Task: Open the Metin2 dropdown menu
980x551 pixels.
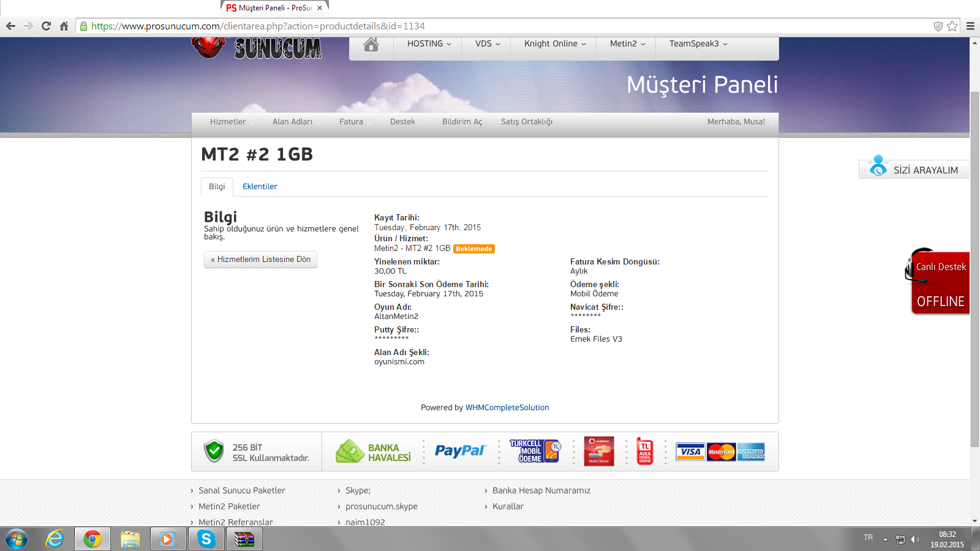Action: coord(627,44)
